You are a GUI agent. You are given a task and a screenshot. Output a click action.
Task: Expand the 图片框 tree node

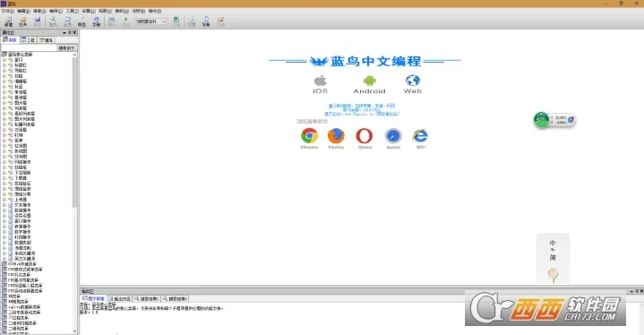click(x=4, y=103)
